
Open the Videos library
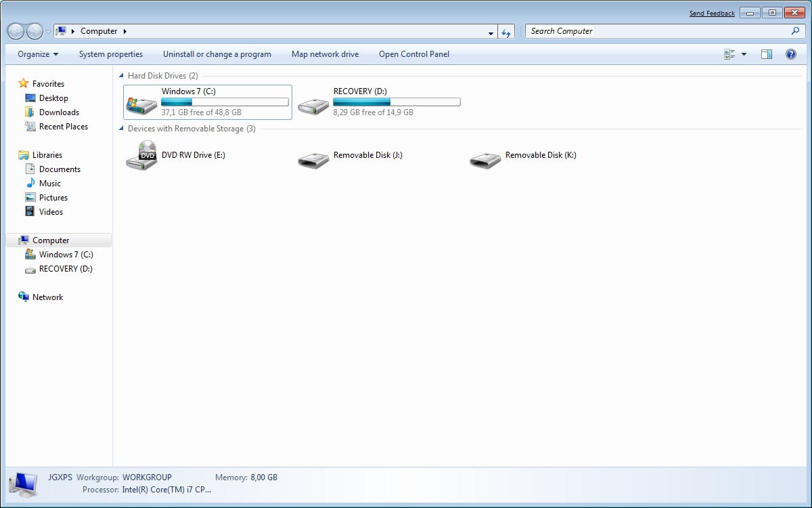pyautogui.click(x=51, y=212)
